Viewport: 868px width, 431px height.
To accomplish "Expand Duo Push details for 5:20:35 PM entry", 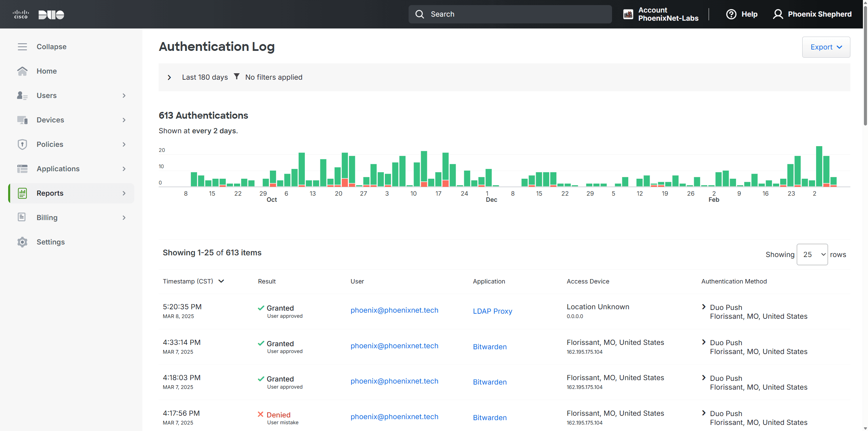I will (704, 307).
